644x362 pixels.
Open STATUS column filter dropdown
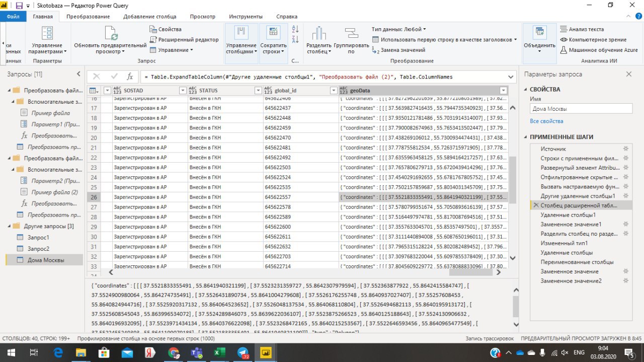[258, 90]
